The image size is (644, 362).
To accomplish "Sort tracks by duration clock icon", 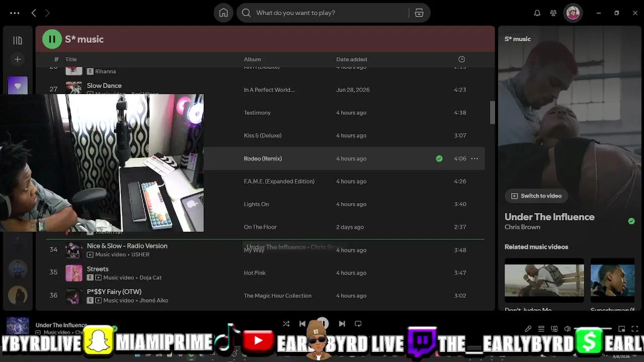I will point(462,59).
